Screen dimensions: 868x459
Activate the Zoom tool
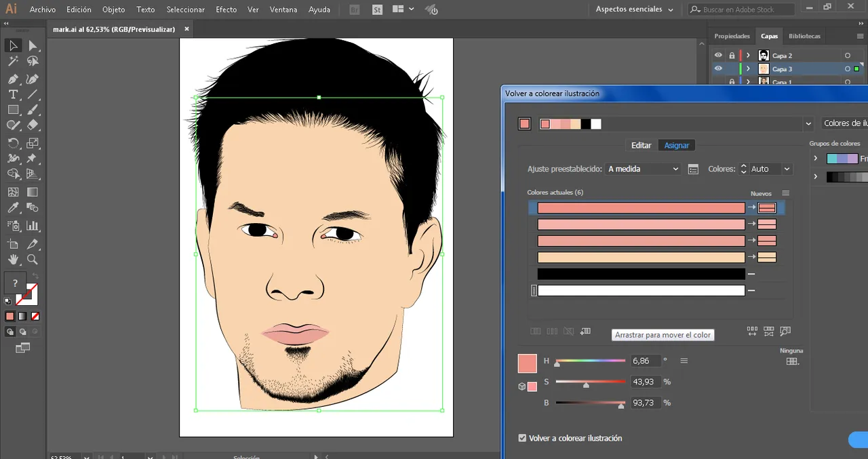pyautogui.click(x=32, y=260)
